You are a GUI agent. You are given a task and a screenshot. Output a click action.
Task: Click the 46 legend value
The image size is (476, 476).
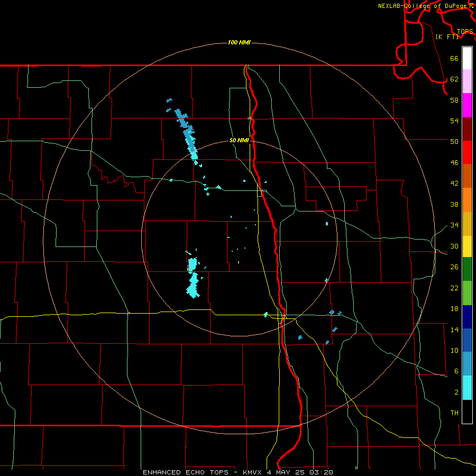454,163
